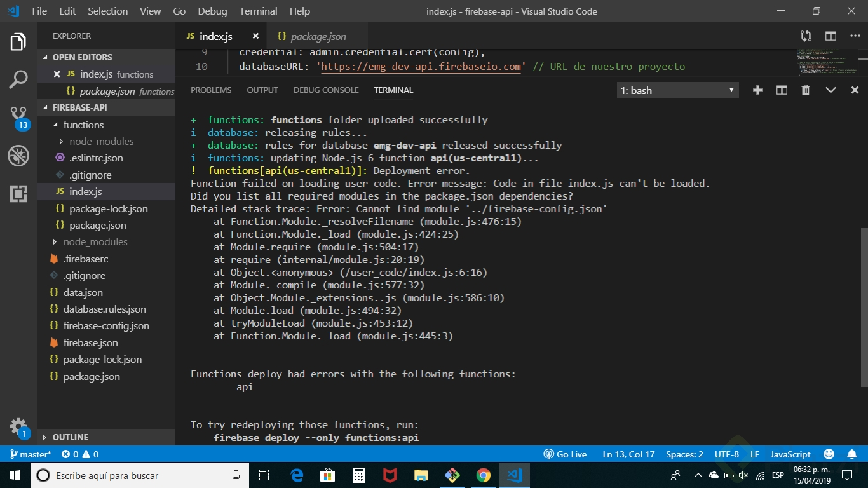
Task: Click Go Live in the status bar
Action: pyautogui.click(x=565, y=454)
